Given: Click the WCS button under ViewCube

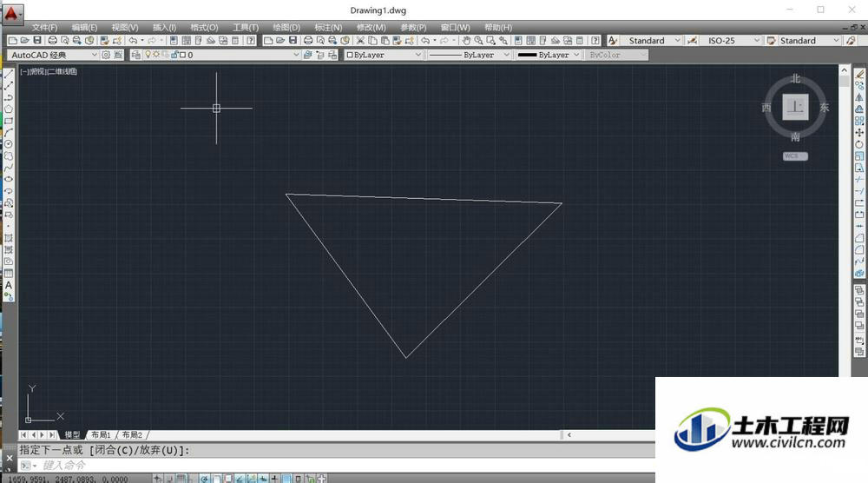Looking at the screenshot, I should (795, 156).
